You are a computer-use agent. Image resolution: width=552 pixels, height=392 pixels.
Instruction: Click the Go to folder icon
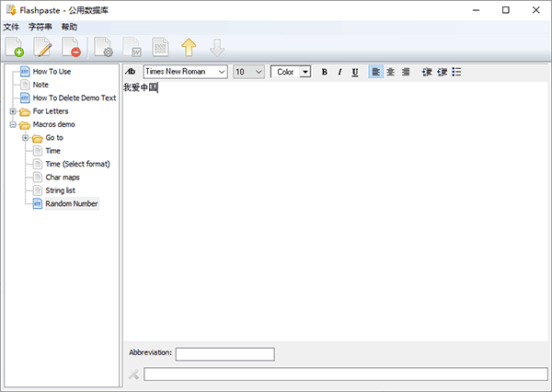[x=38, y=138]
